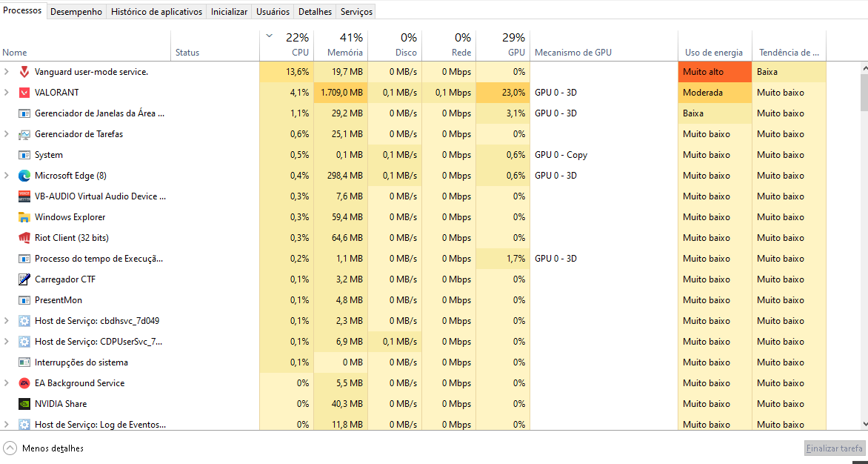
Task: Expand the Vanguard user-mode service row
Action: pos(7,72)
